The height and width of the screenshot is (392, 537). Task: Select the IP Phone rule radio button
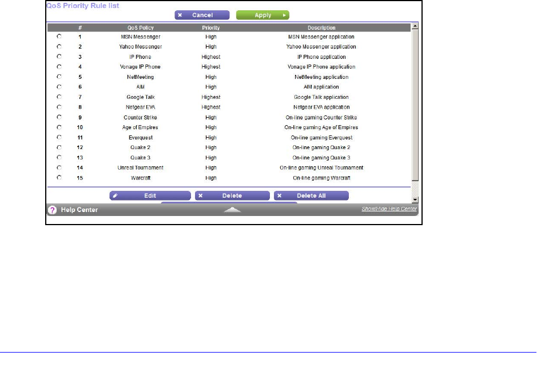click(59, 57)
